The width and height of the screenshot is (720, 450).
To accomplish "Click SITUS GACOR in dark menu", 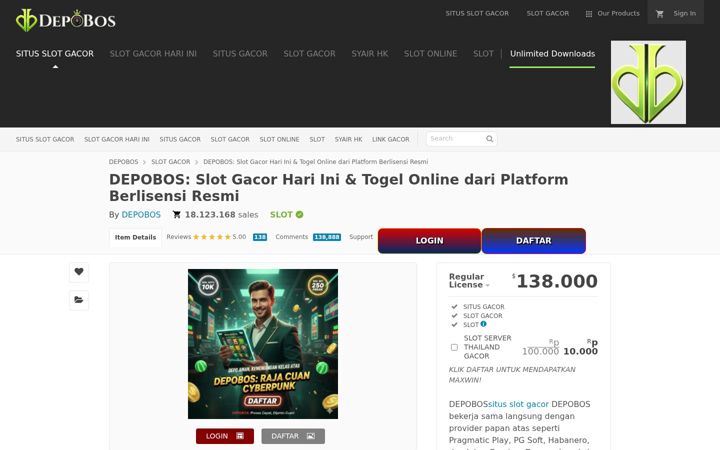I will 240,54.
